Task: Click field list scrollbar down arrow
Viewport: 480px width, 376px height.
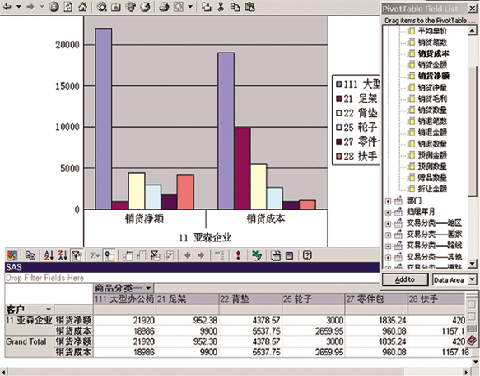Action: 472,264
